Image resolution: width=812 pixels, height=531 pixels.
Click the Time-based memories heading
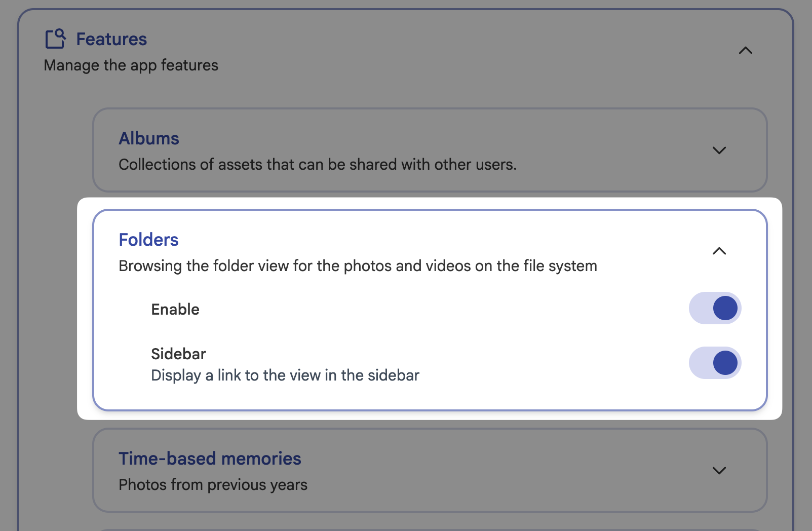[x=210, y=458]
